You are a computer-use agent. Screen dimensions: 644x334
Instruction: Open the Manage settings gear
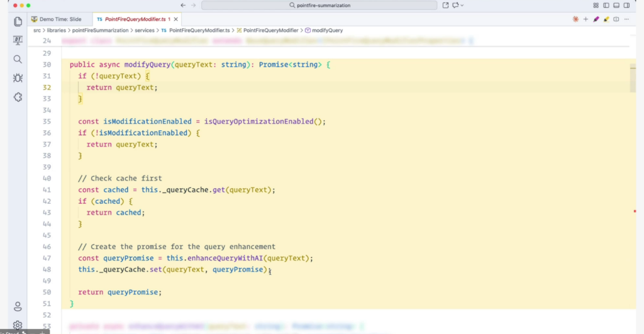(18, 325)
